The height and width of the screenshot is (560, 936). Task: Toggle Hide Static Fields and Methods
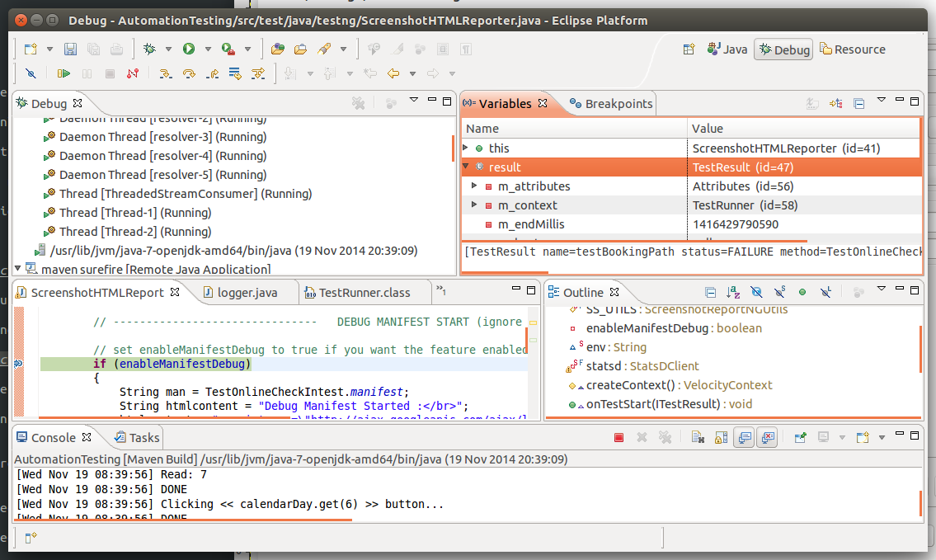pyautogui.click(x=779, y=292)
